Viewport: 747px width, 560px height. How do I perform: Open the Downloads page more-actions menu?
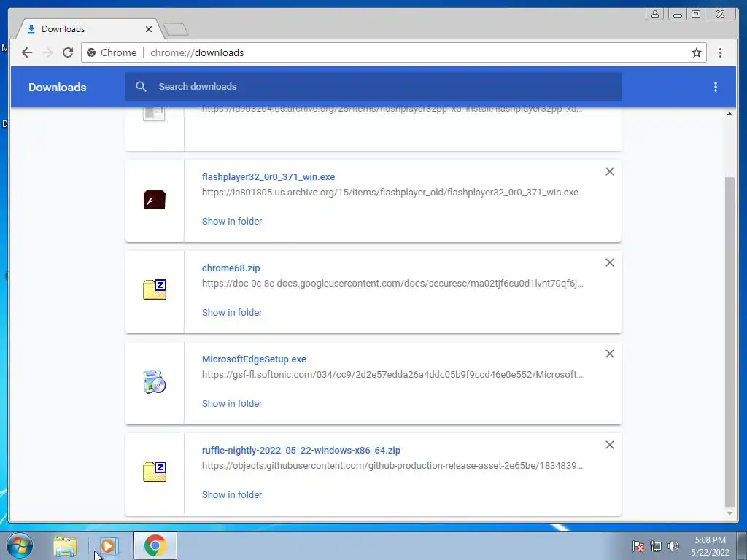[715, 87]
